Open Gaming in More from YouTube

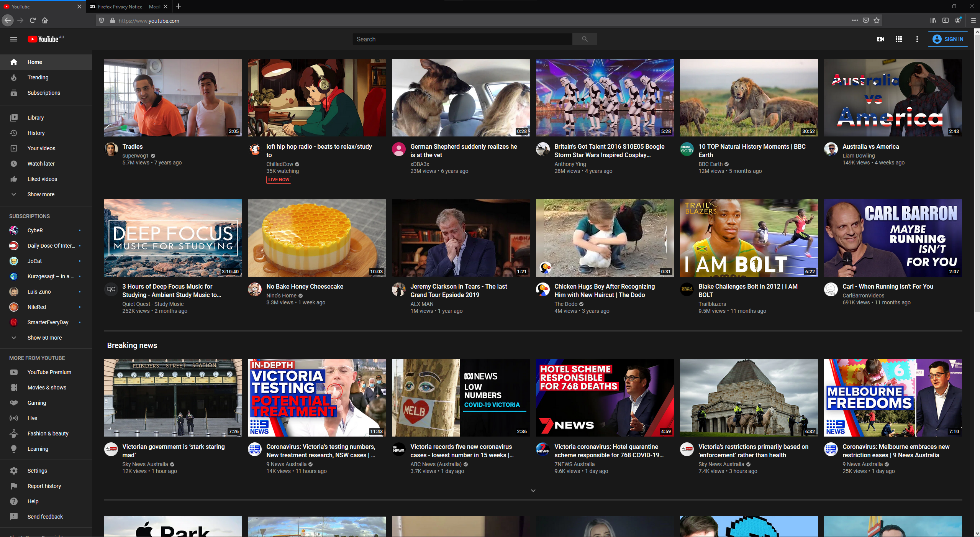tap(46, 403)
